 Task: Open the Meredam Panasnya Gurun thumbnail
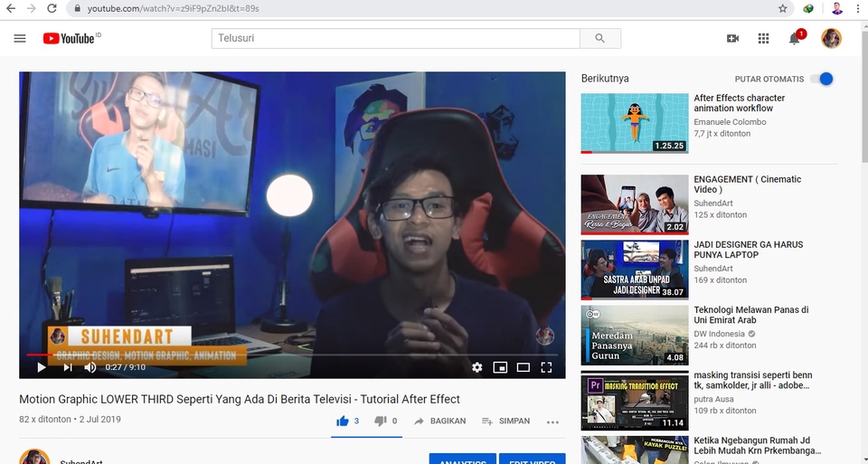[x=635, y=335]
